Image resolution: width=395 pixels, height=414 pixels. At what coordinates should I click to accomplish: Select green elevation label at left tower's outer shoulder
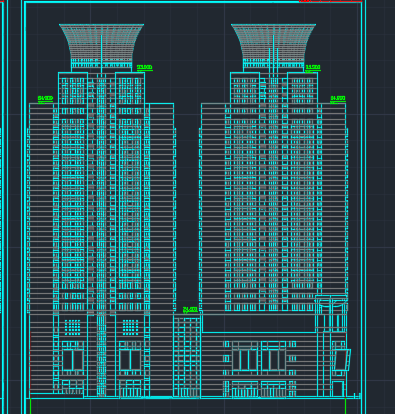pos(45,99)
